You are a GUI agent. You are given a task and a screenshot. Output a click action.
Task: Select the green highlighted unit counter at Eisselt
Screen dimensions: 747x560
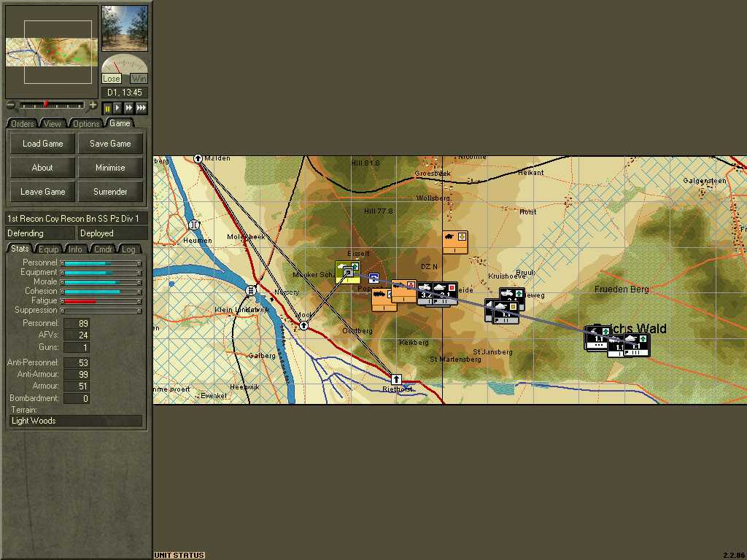pyautogui.click(x=348, y=272)
